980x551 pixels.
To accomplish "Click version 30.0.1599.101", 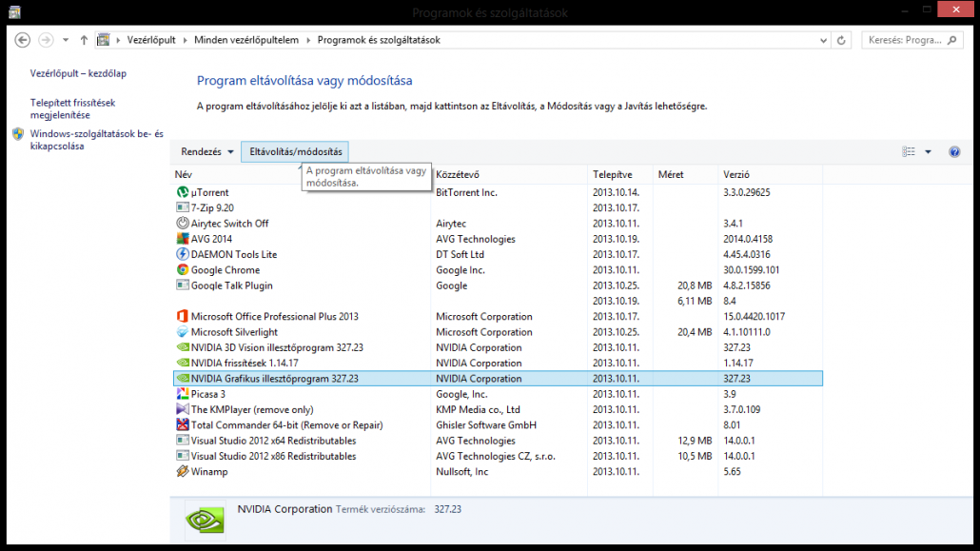I will coord(752,270).
